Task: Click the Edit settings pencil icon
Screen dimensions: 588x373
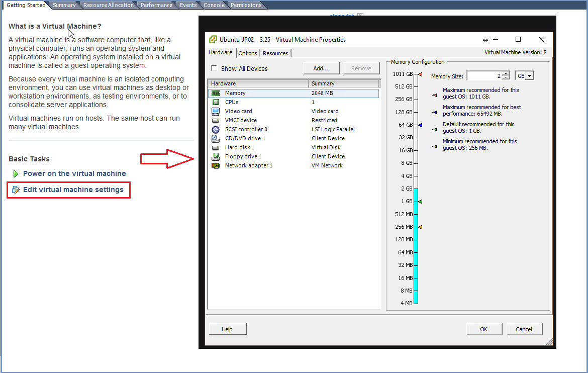Action: (16, 190)
